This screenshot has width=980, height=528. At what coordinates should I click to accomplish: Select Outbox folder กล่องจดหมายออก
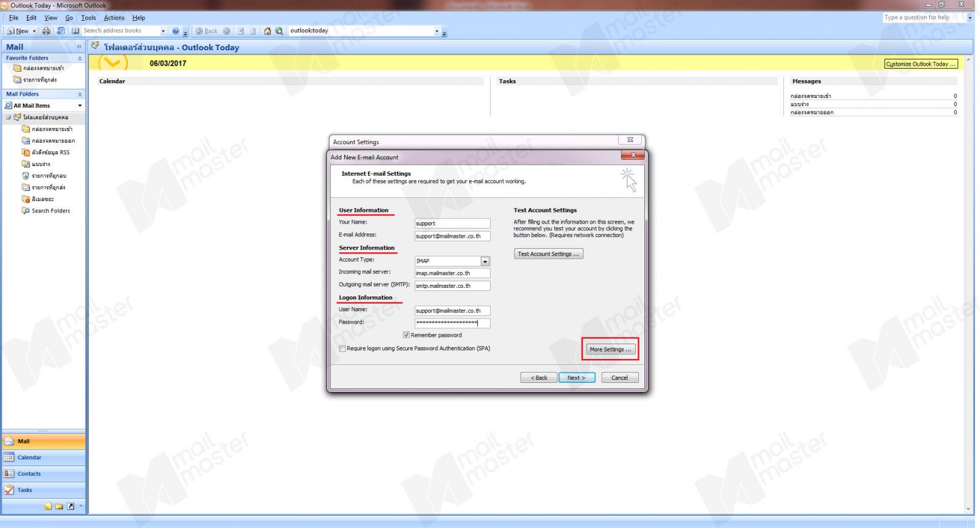tap(48, 141)
